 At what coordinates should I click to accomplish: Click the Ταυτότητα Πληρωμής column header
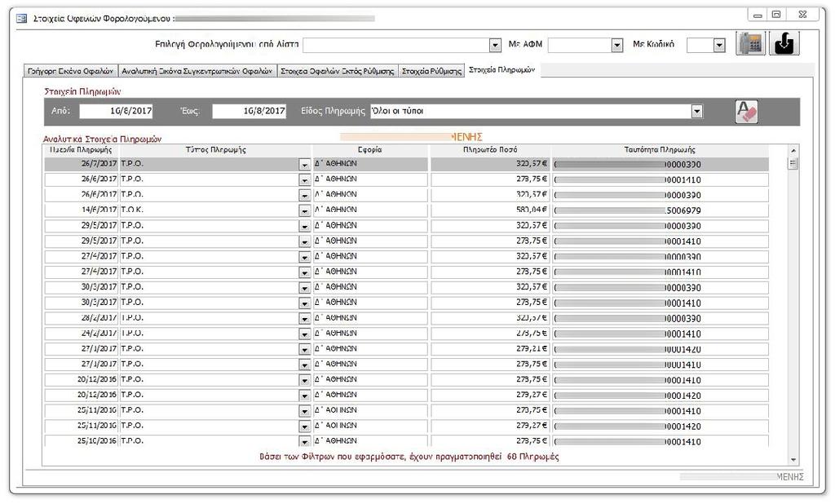coord(660,150)
